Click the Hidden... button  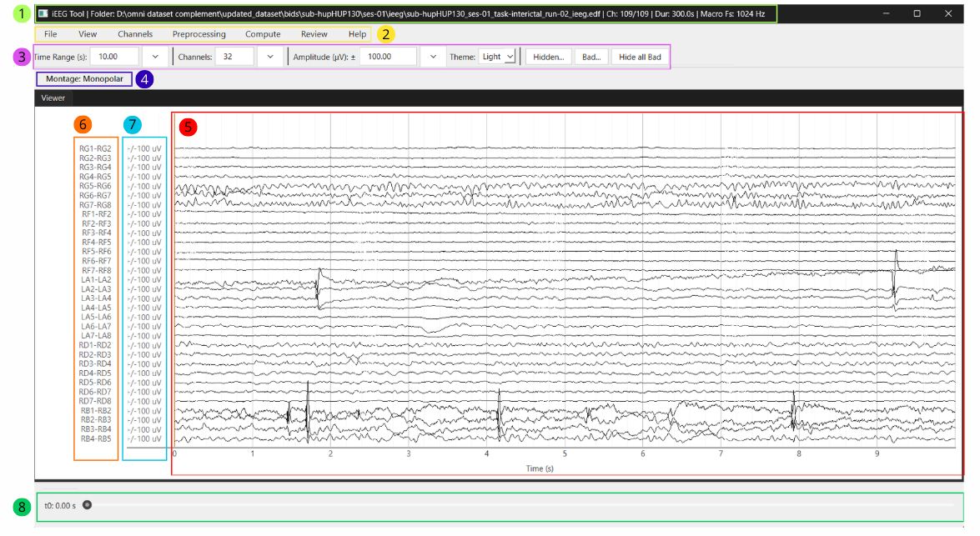(548, 57)
